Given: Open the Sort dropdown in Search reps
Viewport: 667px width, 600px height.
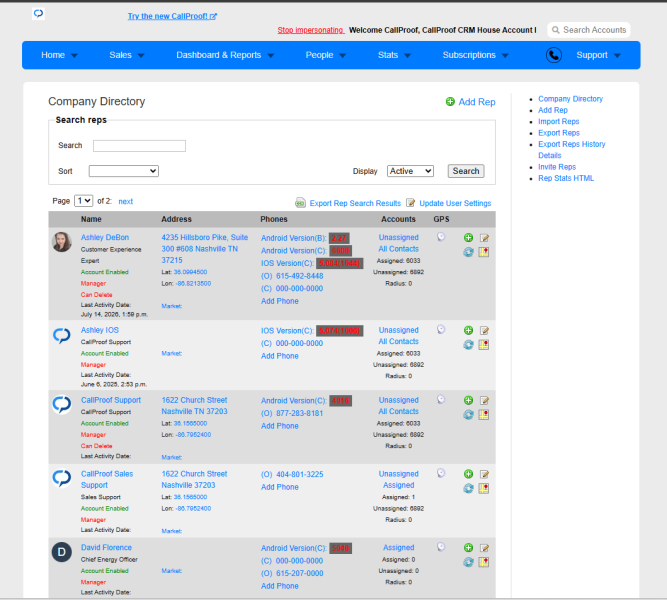Looking at the screenshot, I should 123,171.
